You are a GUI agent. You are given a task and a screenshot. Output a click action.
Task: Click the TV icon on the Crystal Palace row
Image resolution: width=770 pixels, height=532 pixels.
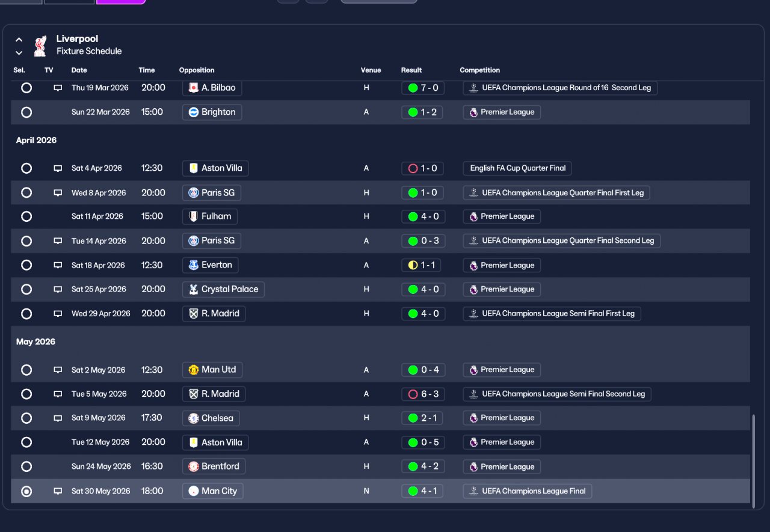pos(58,289)
